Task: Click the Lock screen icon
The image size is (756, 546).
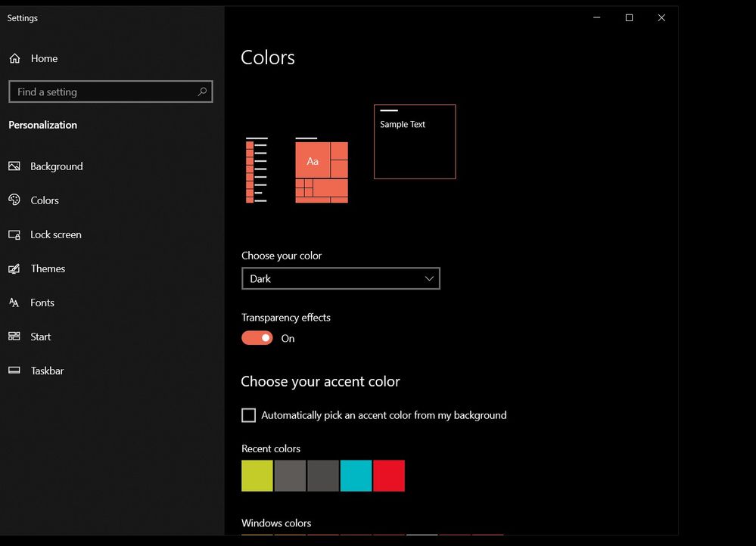Action: (14, 234)
